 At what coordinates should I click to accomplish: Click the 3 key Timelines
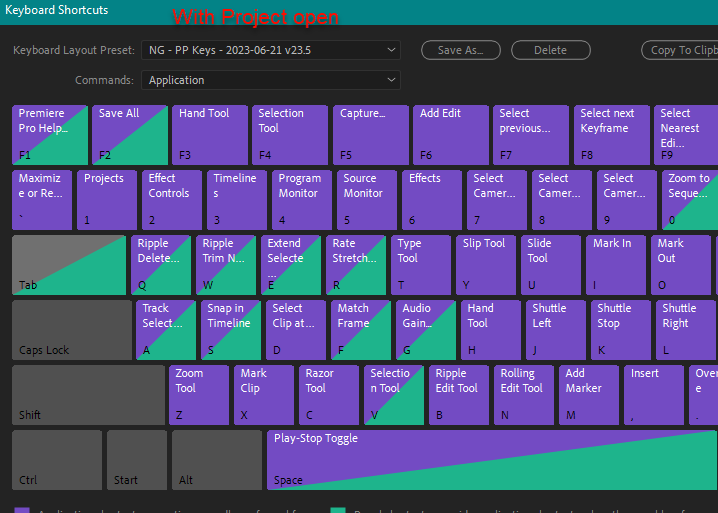point(237,200)
